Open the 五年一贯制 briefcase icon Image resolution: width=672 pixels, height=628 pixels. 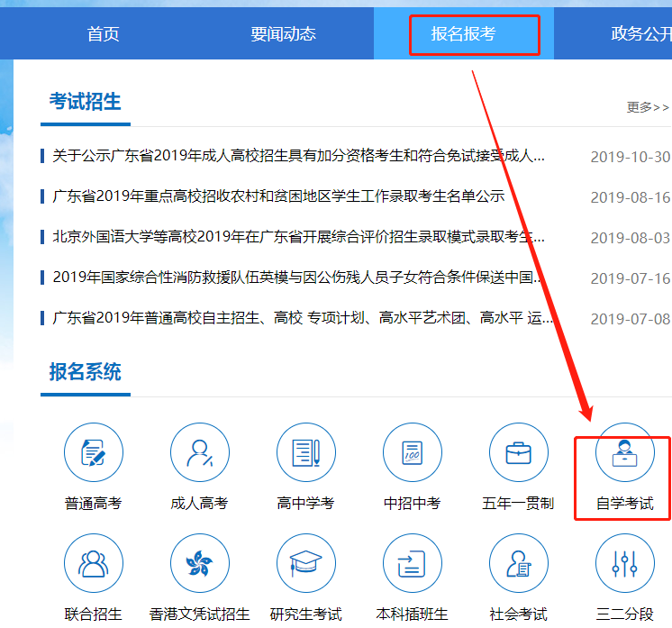519,452
